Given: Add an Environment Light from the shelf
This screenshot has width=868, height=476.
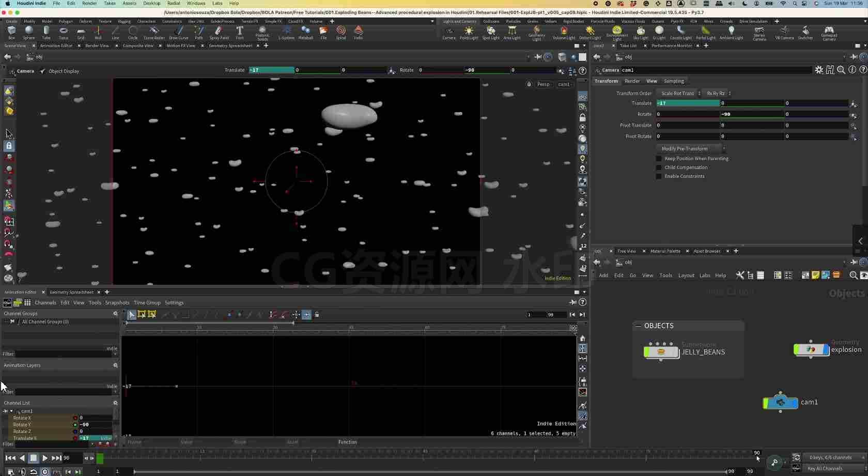Looking at the screenshot, I should 617,34.
